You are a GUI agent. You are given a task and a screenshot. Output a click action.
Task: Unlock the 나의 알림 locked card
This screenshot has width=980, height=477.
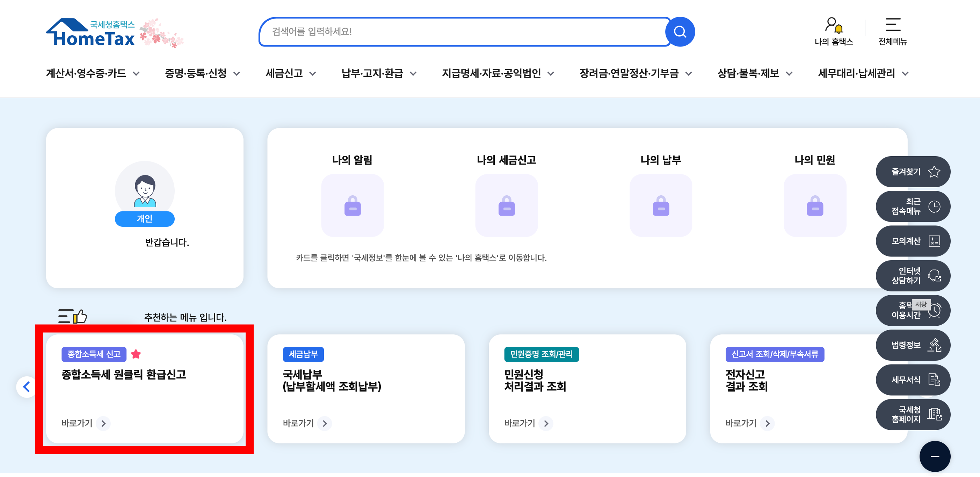(352, 206)
